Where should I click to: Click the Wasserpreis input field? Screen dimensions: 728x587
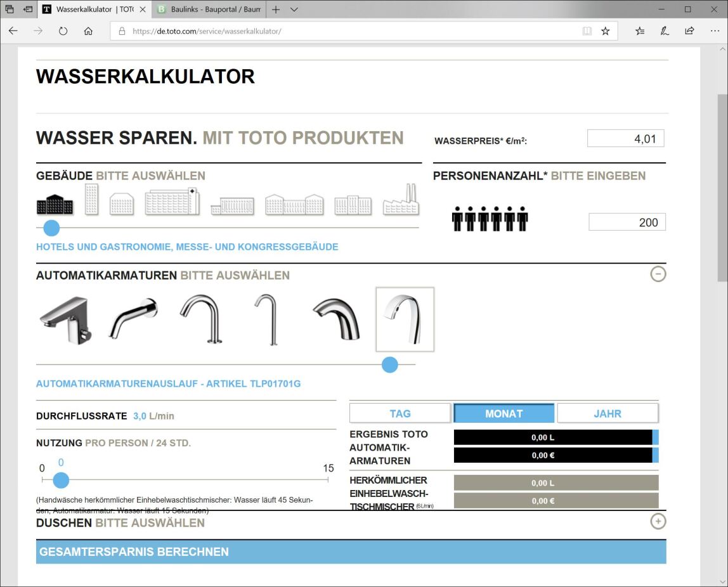[625, 138]
